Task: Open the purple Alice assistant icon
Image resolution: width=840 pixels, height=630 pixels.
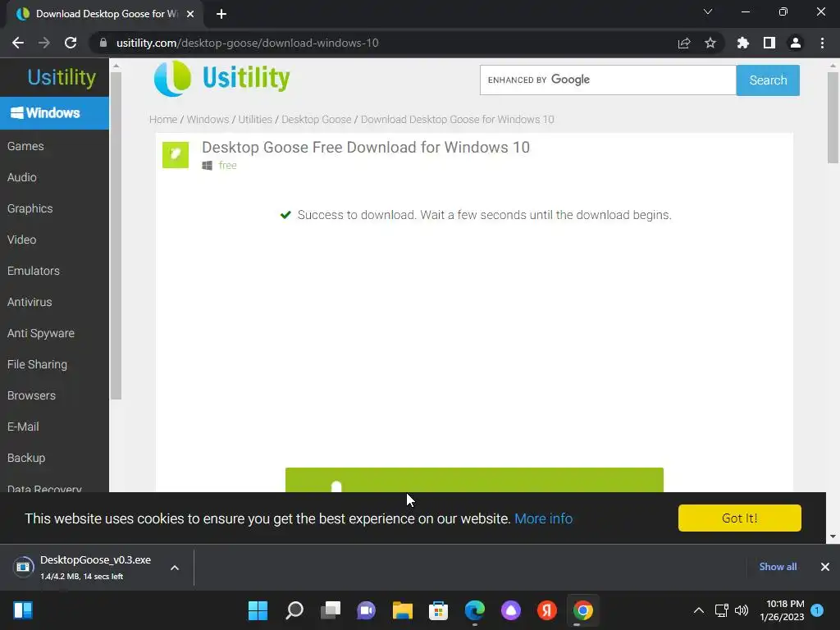Action: [510, 610]
